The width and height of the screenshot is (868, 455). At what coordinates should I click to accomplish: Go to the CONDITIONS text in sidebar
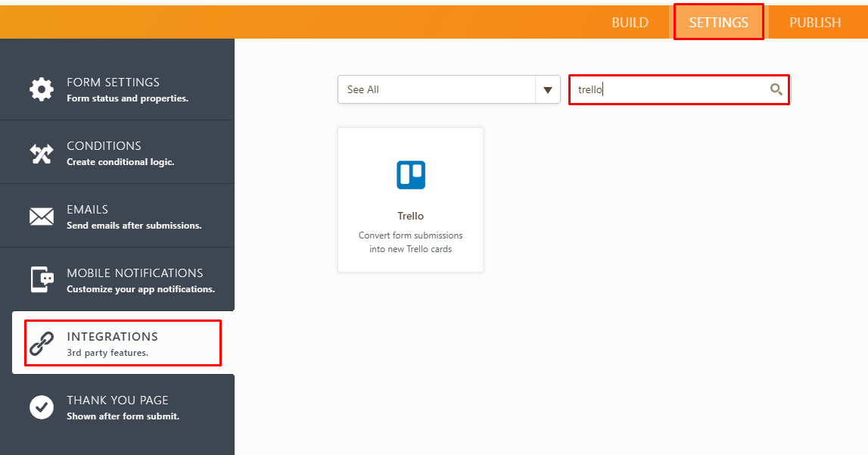104,145
